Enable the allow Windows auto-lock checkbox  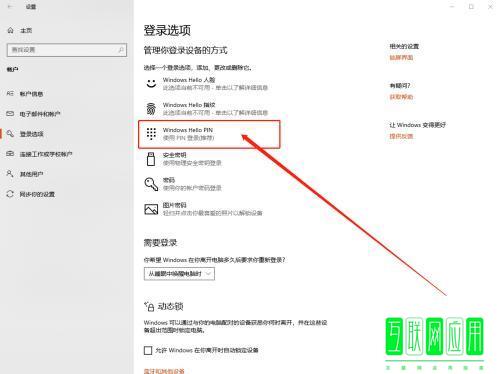148,350
